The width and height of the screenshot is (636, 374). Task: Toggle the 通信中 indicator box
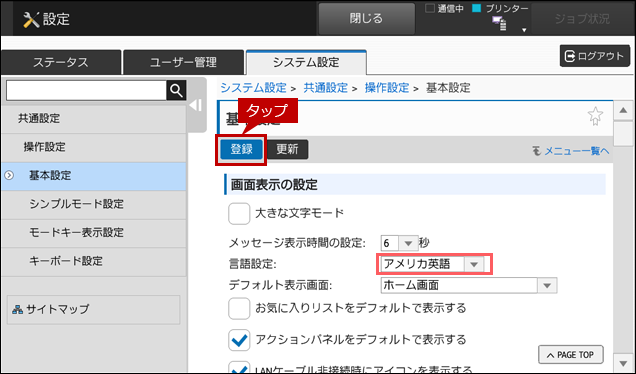tap(430, 8)
